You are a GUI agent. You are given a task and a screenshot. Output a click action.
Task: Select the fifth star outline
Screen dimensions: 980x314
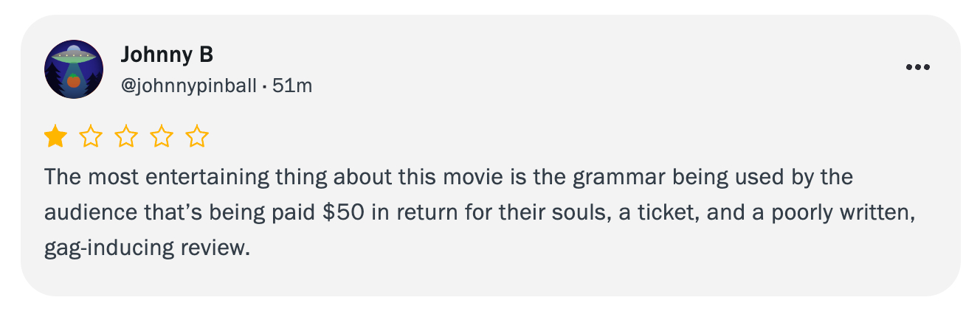click(x=197, y=136)
